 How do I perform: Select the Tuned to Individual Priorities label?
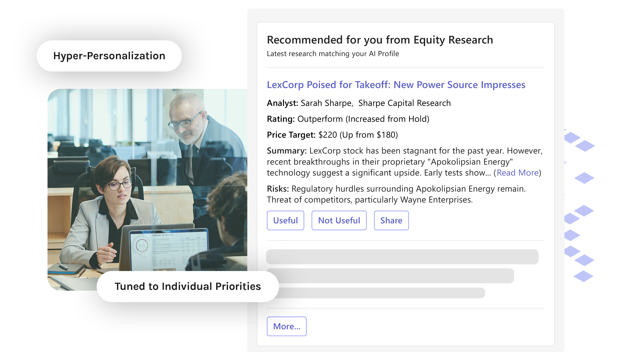click(x=187, y=286)
